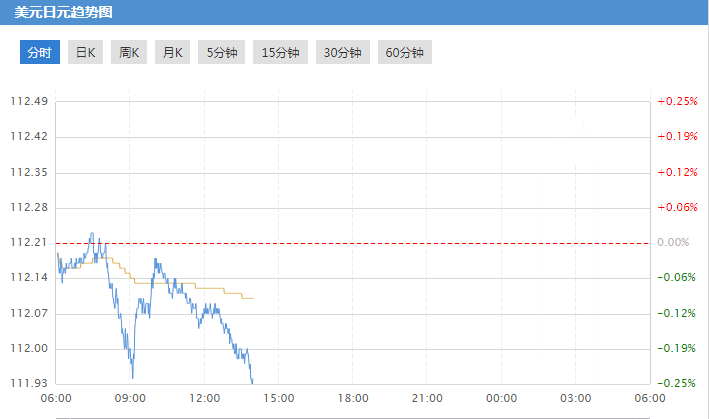Click the 00:00 time axis label
The image size is (709, 419).
point(501,398)
